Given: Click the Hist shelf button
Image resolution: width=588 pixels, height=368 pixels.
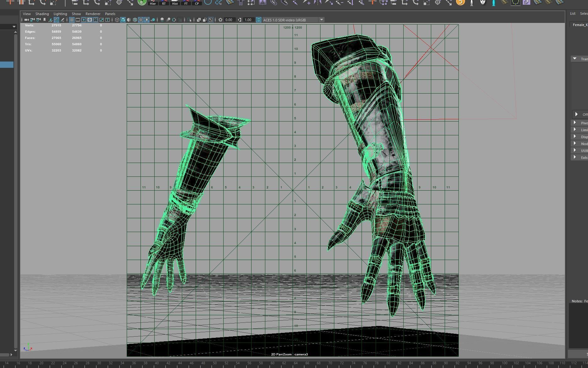Looking at the screenshot, I should click(x=175, y=3).
